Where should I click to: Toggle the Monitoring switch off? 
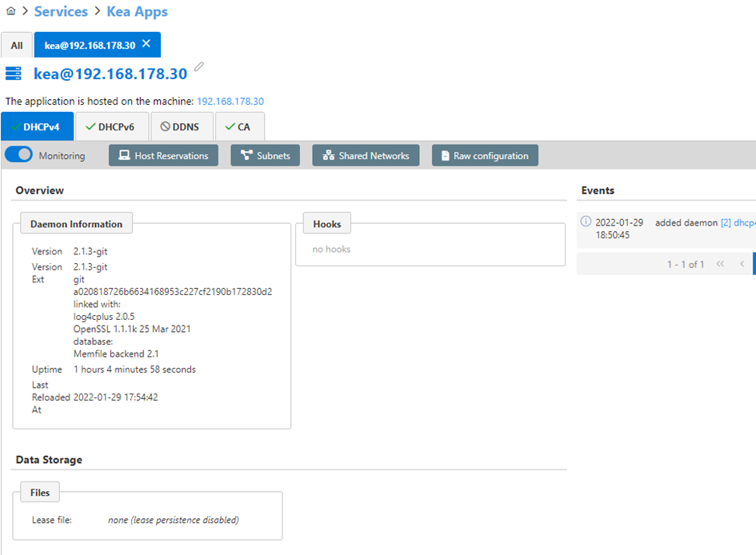(19, 154)
